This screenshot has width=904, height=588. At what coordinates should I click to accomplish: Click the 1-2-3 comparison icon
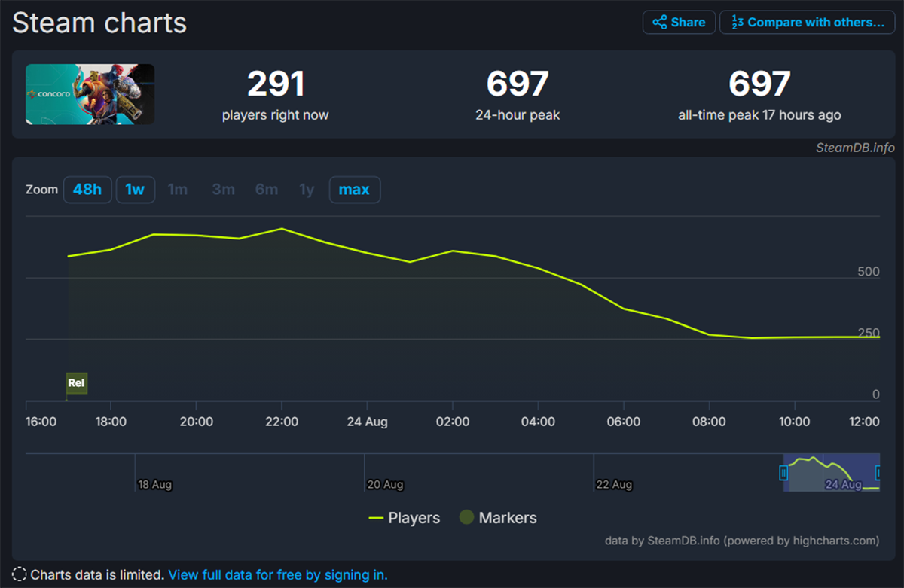click(737, 22)
